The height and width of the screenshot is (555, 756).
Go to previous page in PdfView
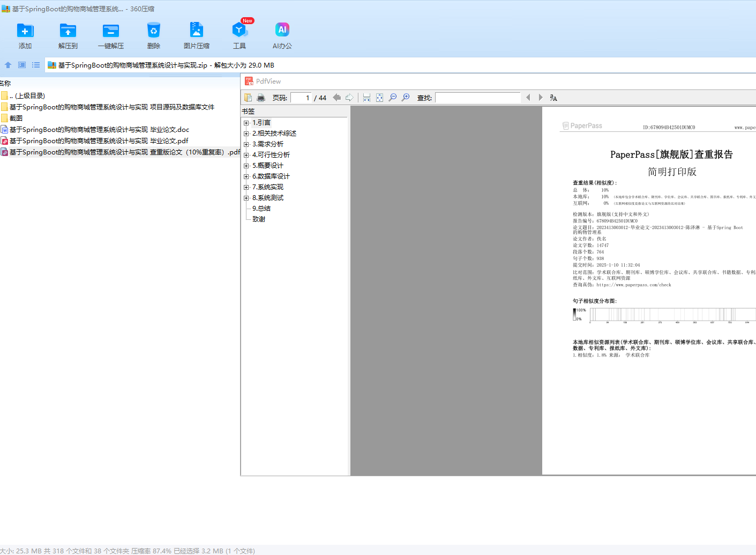(x=337, y=98)
